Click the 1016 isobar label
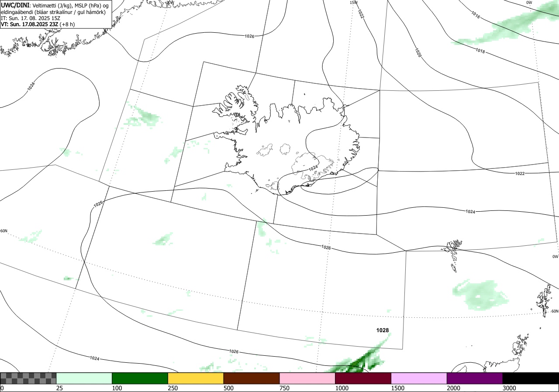This screenshot has width=559, height=392. 476,14
